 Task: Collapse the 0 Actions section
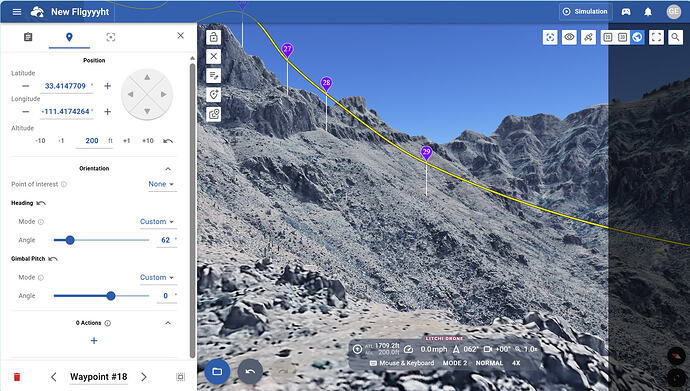(168, 323)
